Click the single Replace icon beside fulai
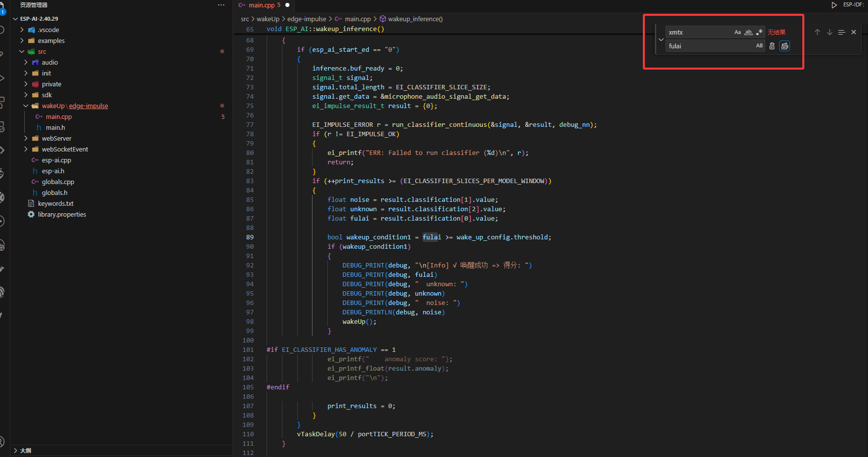868x457 pixels. 772,46
